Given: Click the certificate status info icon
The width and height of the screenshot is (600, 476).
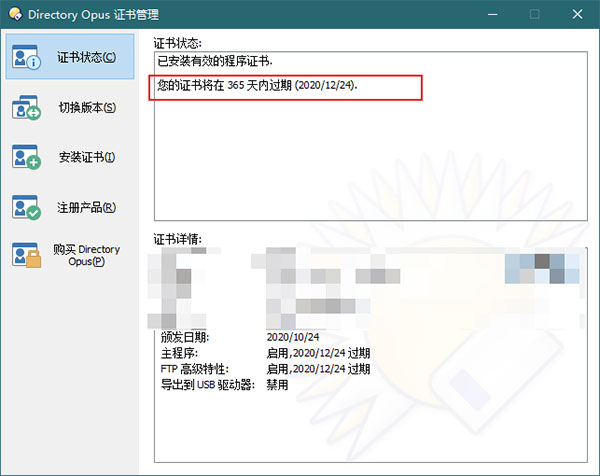Looking at the screenshot, I should 26,57.
